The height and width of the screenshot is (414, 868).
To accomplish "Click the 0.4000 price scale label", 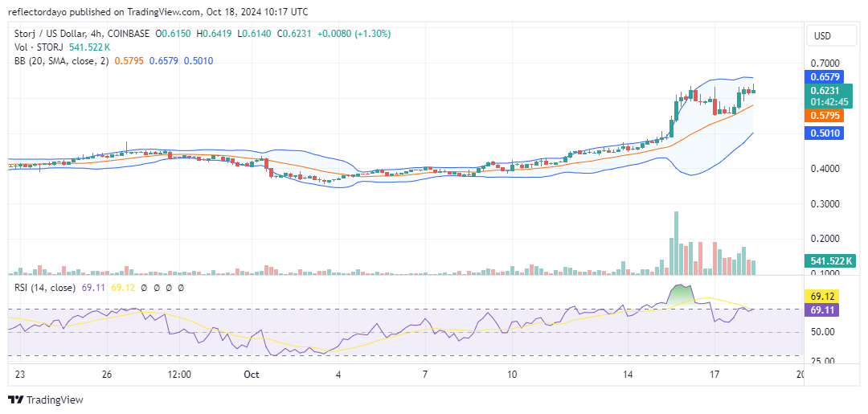I will 825,169.
